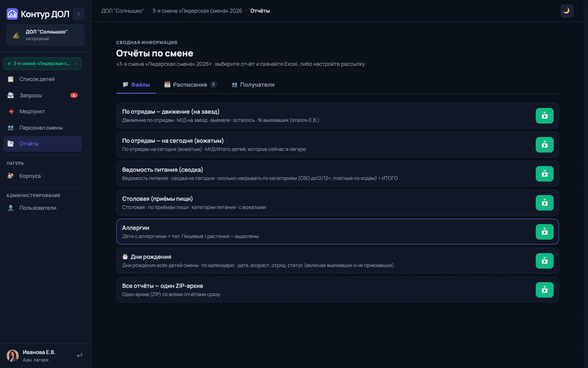
Task: Open Список детей in sidebar
Action: click(42, 79)
